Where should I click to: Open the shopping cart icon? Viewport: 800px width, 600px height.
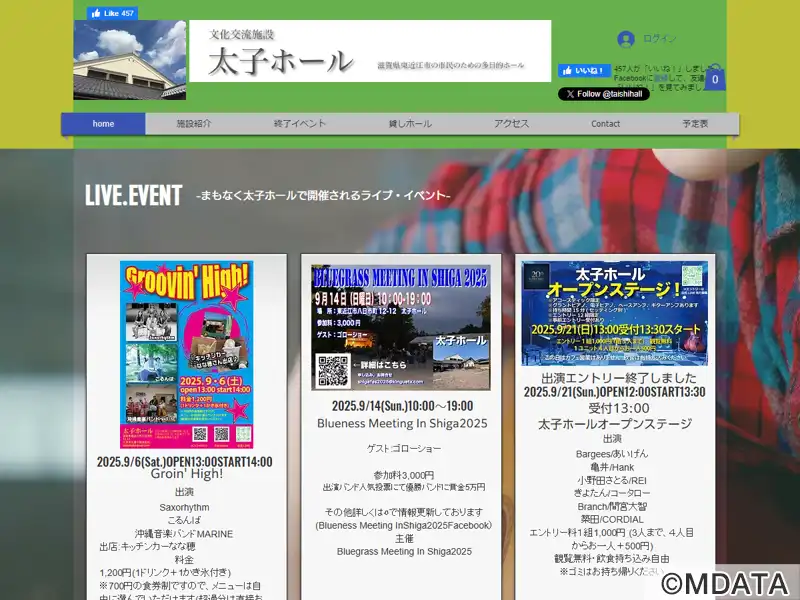[x=715, y=78]
